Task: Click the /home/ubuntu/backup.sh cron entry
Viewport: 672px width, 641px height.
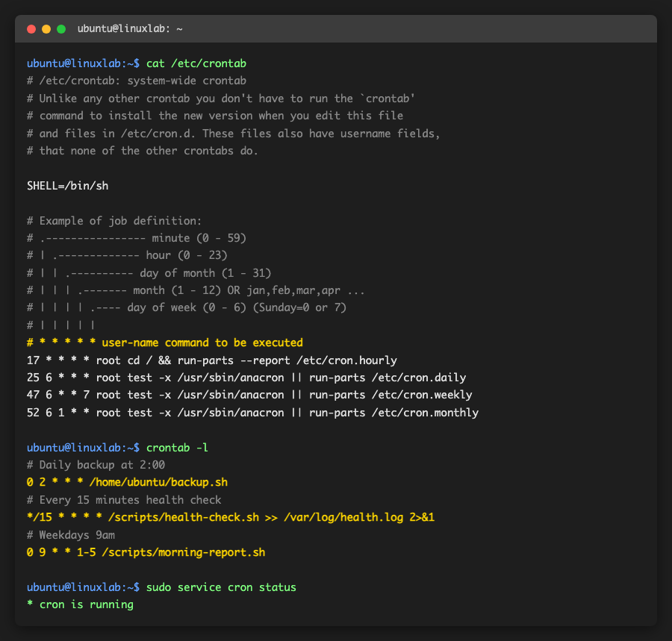Action: [127, 483]
